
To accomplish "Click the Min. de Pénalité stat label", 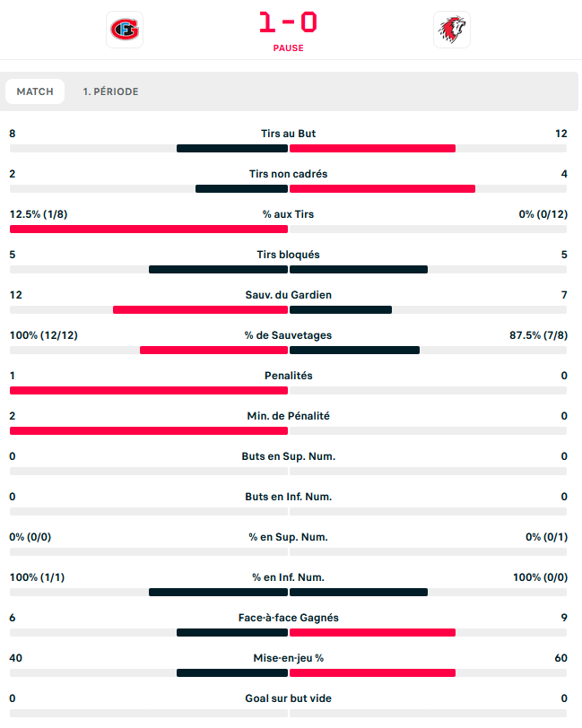I will 288,416.
